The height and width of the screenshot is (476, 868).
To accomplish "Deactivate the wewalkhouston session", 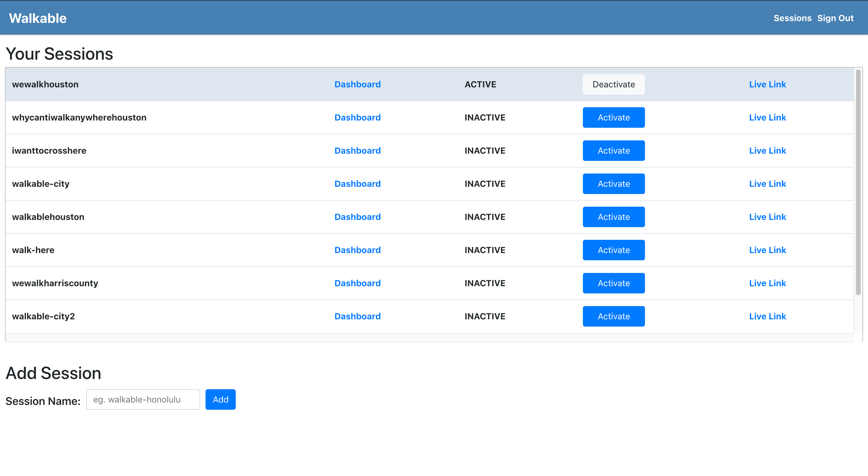I will [613, 84].
